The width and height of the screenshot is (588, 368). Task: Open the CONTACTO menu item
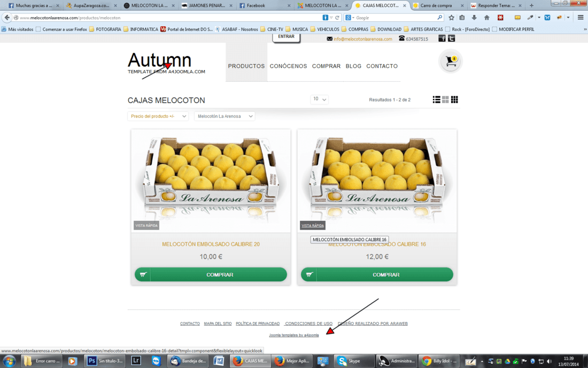(x=382, y=66)
